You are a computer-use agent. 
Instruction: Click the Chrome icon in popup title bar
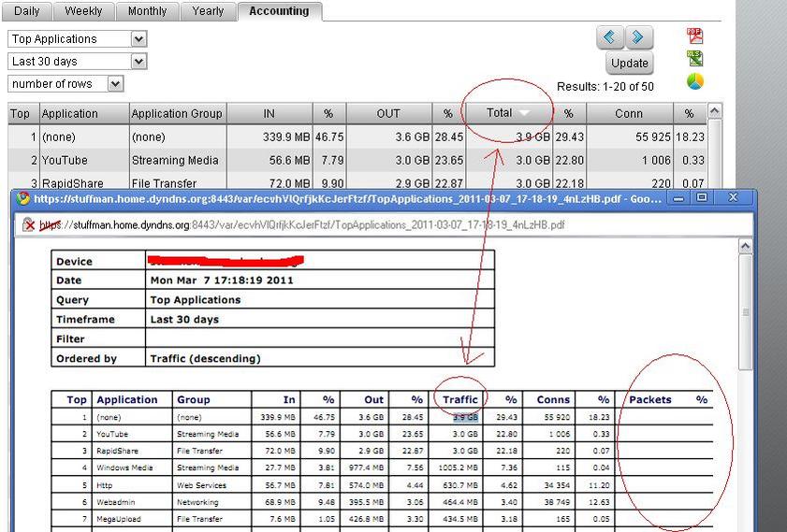point(22,199)
